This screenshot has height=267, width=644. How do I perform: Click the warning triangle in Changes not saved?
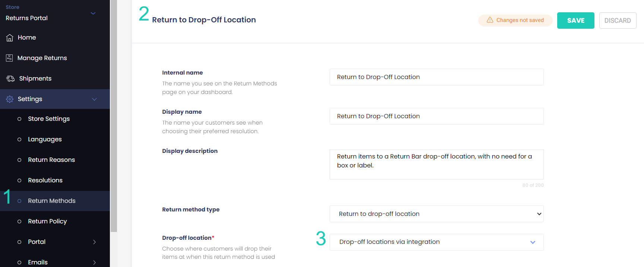(490, 20)
